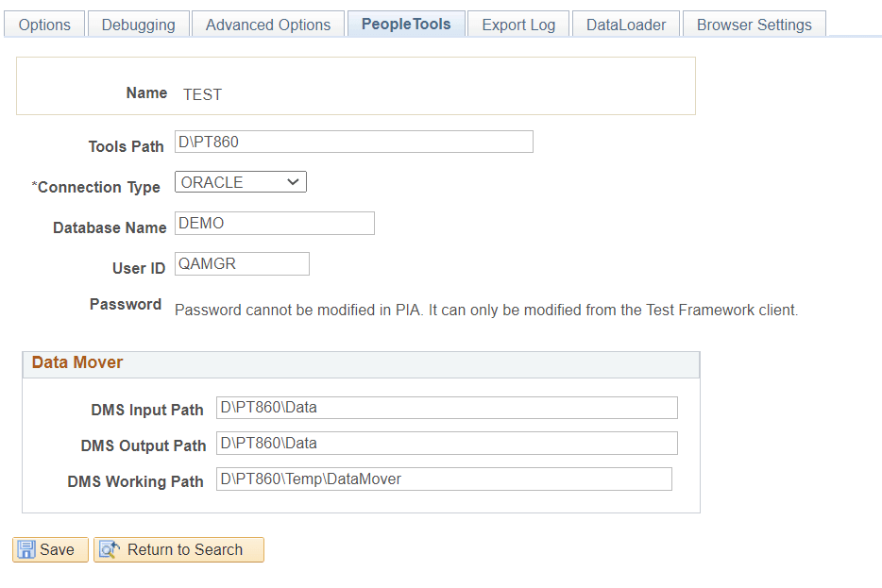This screenshot has width=882, height=588.
Task: Click the DMS Input Path field
Action: point(446,407)
